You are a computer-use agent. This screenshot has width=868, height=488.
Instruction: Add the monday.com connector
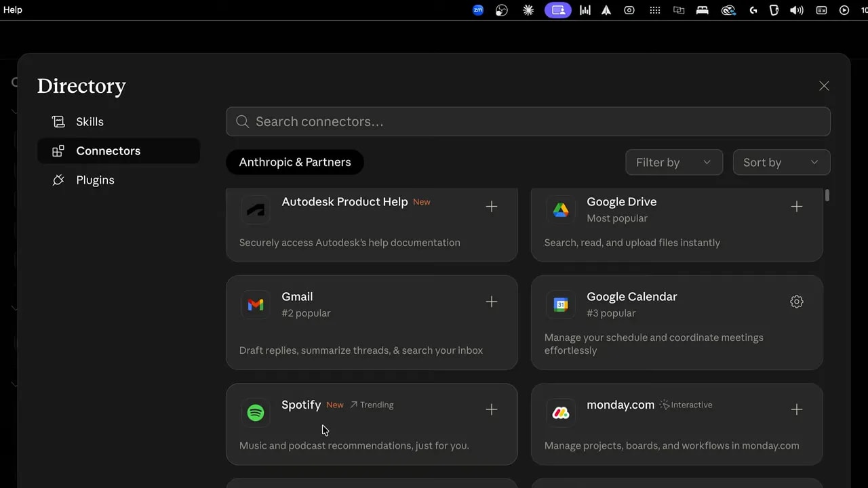point(797,409)
